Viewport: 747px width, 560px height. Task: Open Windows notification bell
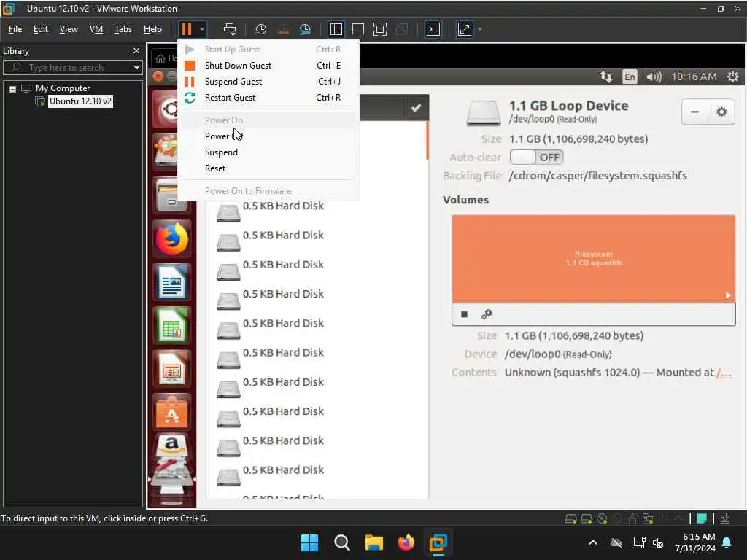[x=727, y=542]
